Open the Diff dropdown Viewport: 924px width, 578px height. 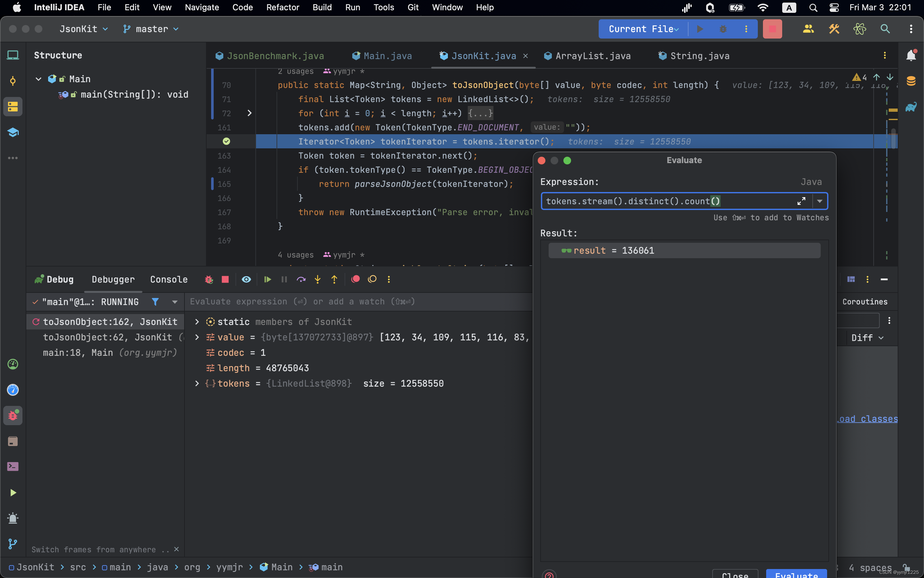point(867,337)
